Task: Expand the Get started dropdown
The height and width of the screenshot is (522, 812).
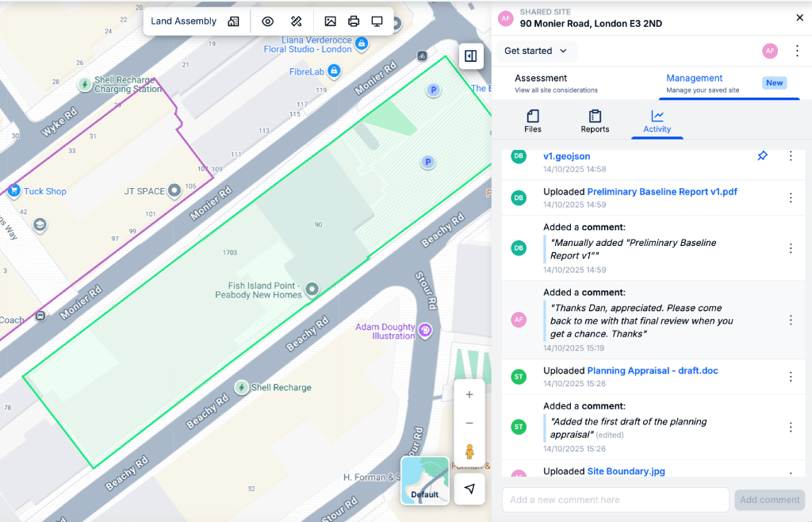Action: (x=536, y=51)
